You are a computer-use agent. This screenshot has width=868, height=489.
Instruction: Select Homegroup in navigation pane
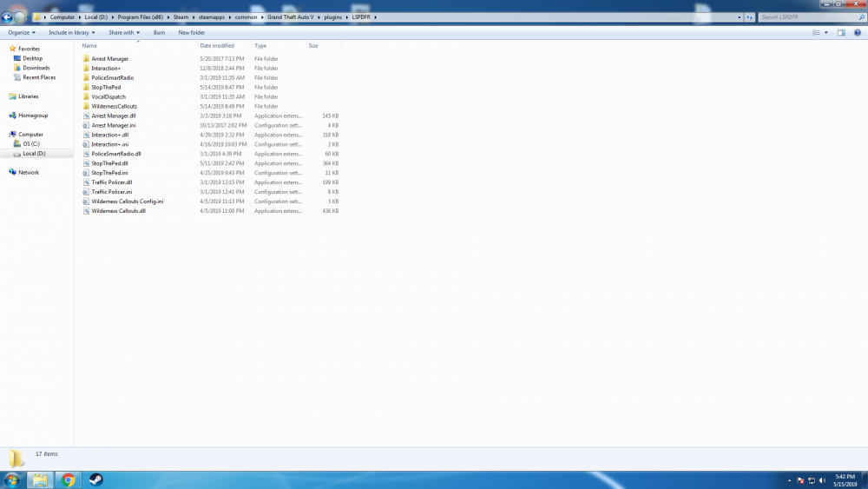(x=33, y=116)
